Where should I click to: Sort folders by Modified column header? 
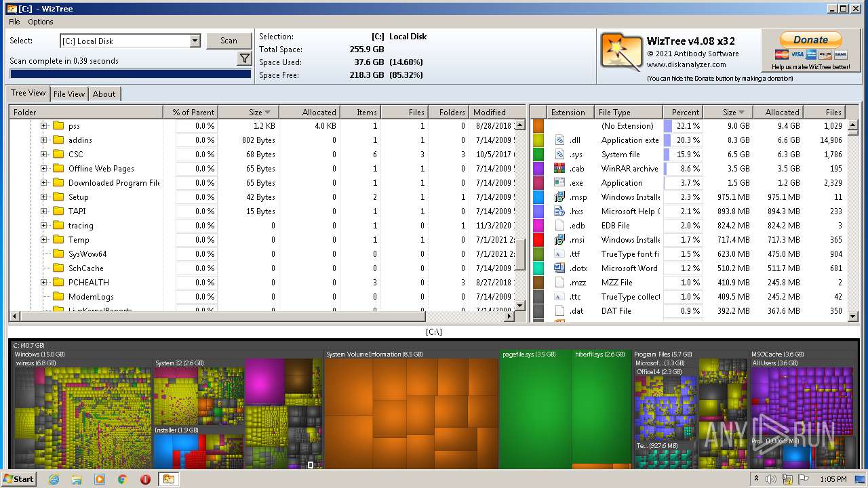click(497, 112)
